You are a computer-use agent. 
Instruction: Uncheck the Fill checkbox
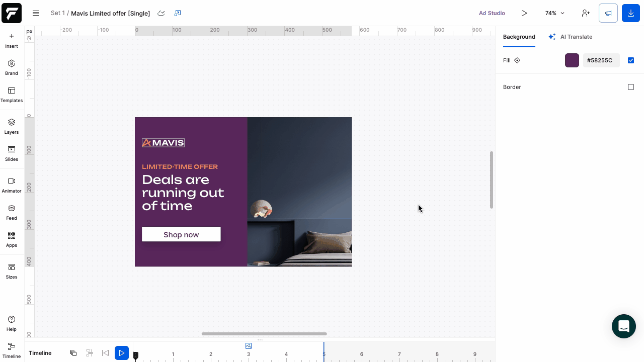click(631, 60)
